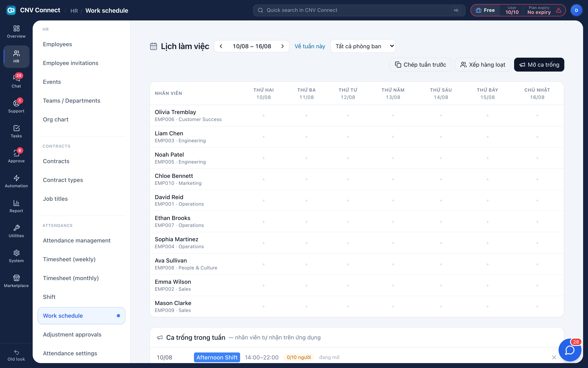588x368 pixels.
Task: Open the System gear icon
Action: pyautogui.click(x=16, y=256)
